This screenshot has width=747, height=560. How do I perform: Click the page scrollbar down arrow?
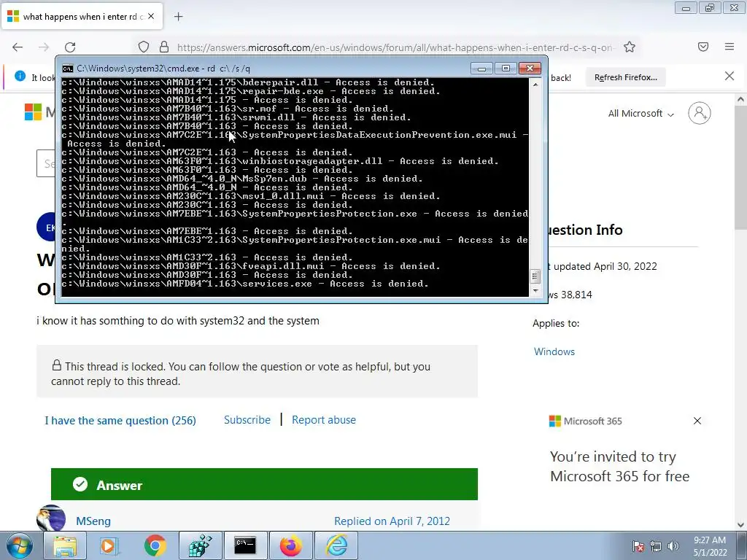point(741,525)
